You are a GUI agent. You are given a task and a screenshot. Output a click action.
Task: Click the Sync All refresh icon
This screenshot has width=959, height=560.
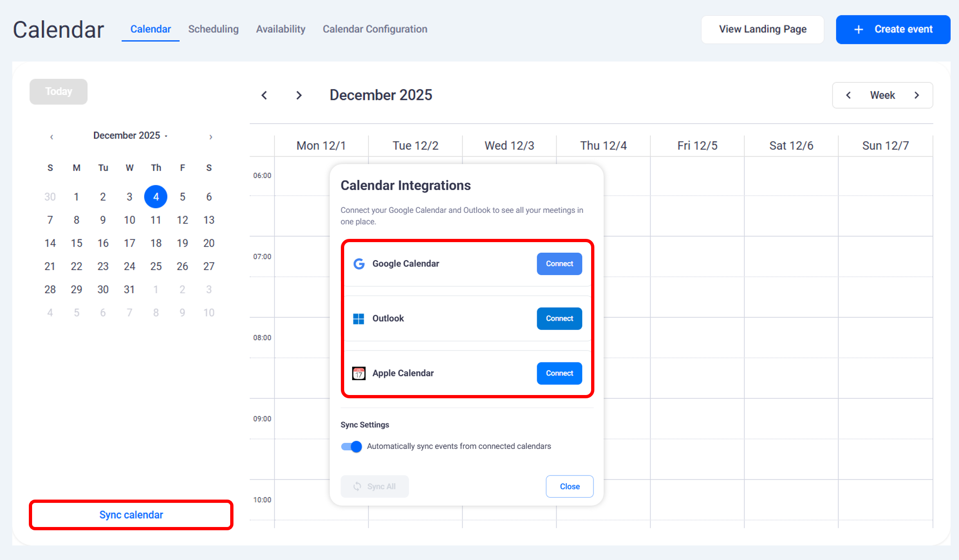point(357,487)
